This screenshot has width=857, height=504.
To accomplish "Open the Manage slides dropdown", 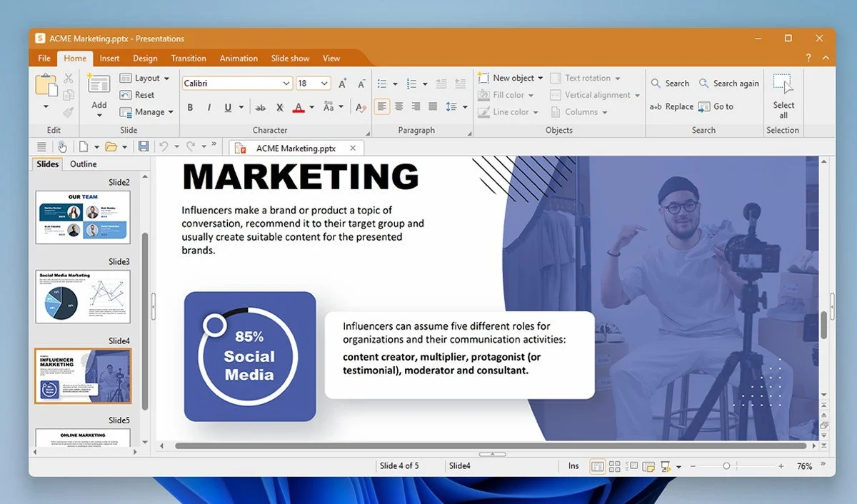I will pyautogui.click(x=146, y=112).
